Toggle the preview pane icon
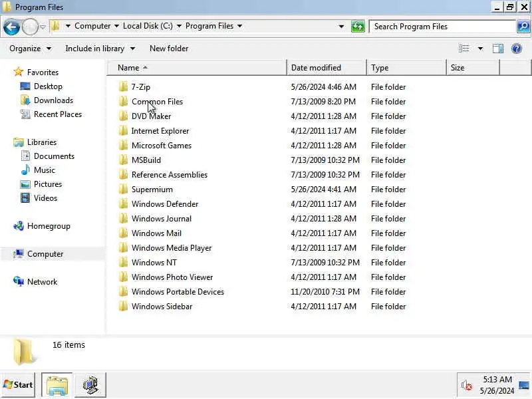 point(497,49)
